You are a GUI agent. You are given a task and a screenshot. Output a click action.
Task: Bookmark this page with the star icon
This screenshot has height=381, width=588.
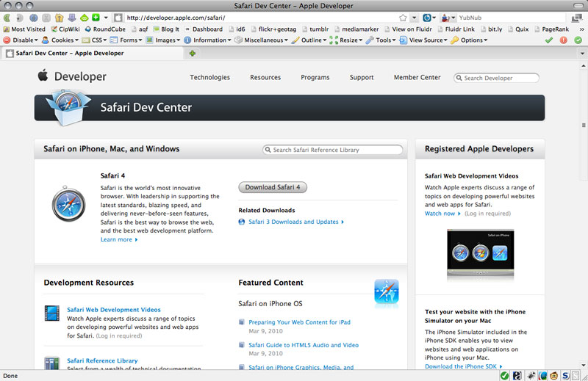pyautogui.click(x=402, y=17)
